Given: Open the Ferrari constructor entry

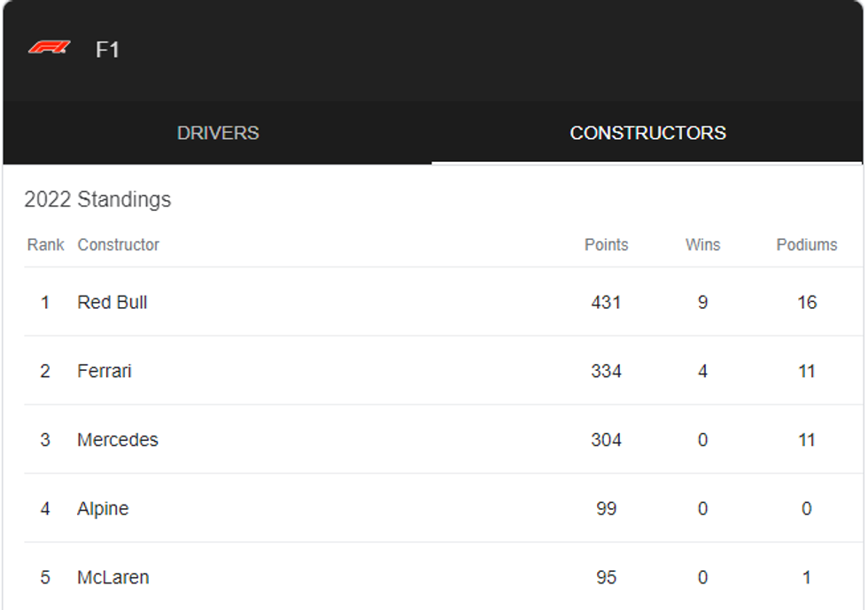Looking at the screenshot, I should click(x=105, y=371).
